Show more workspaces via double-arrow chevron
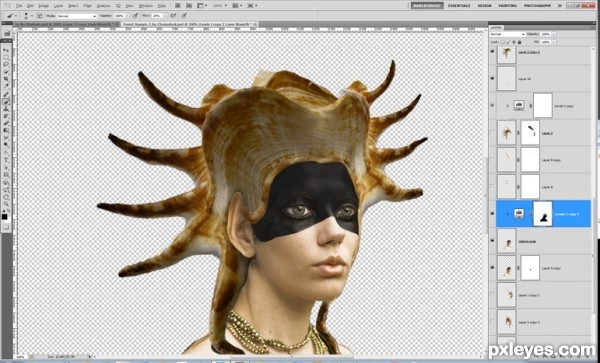 tap(560, 6)
